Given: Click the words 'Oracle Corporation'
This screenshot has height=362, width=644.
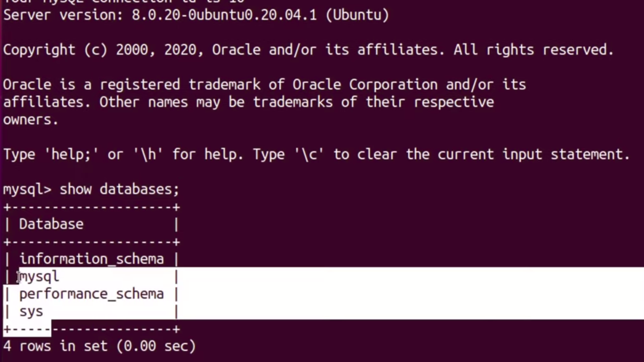Looking at the screenshot, I should (x=365, y=85).
